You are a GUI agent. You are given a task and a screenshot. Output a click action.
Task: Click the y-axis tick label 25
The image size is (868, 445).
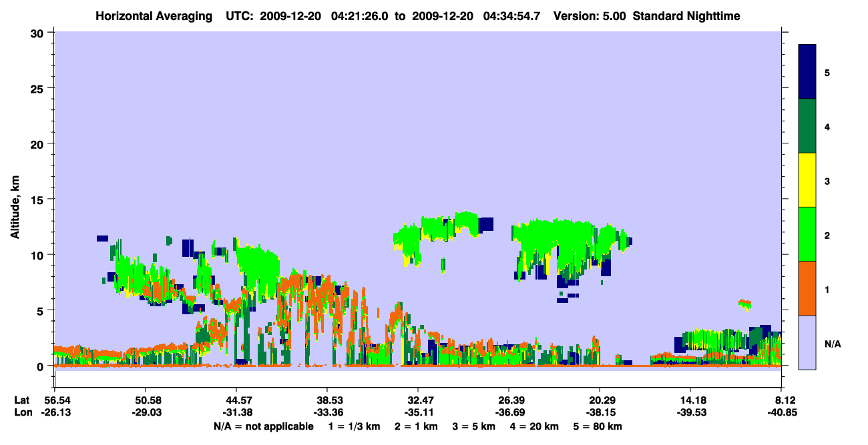(x=39, y=88)
